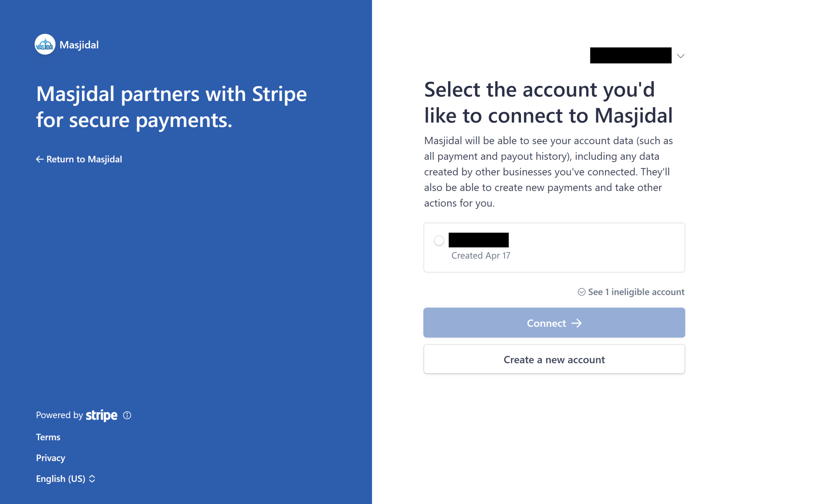Open the English (US) language selector
Image resolution: width=818 pixels, height=504 pixels.
coord(65,479)
